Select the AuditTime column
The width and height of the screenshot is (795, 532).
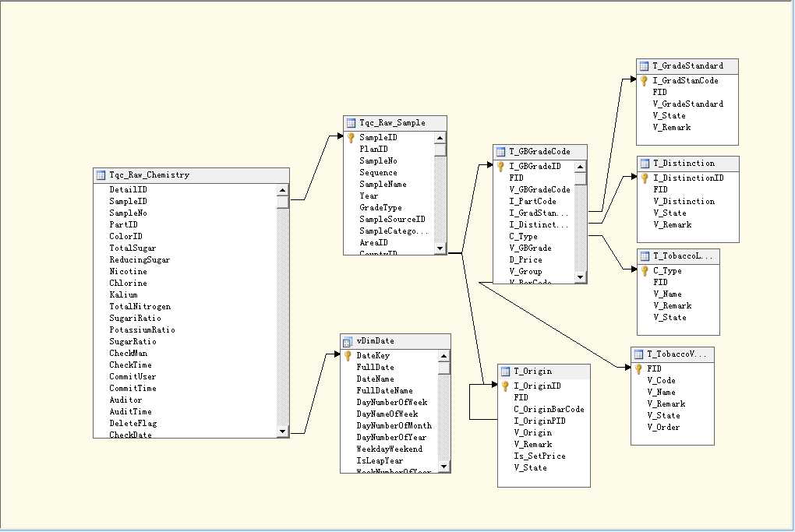pyautogui.click(x=131, y=411)
